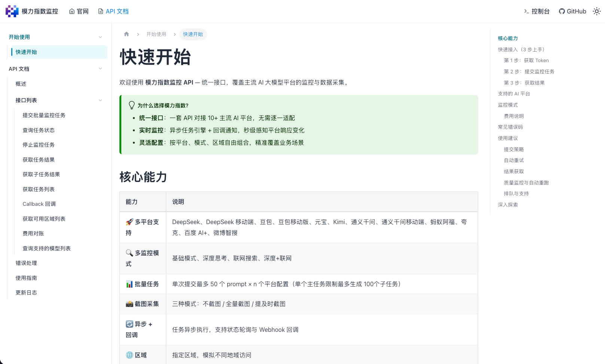Open 获取任务结果 in the sidebar
The image size is (605, 364).
pyautogui.click(x=39, y=160)
